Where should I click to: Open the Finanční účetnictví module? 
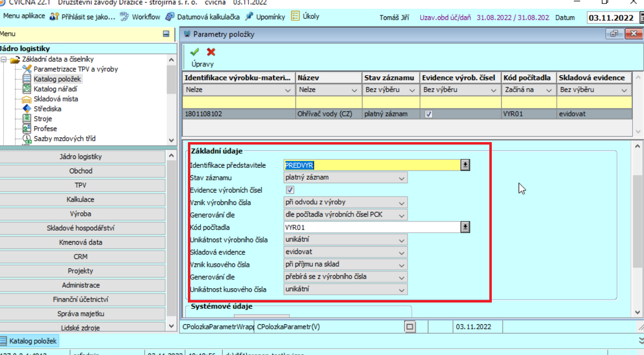click(83, 300)
